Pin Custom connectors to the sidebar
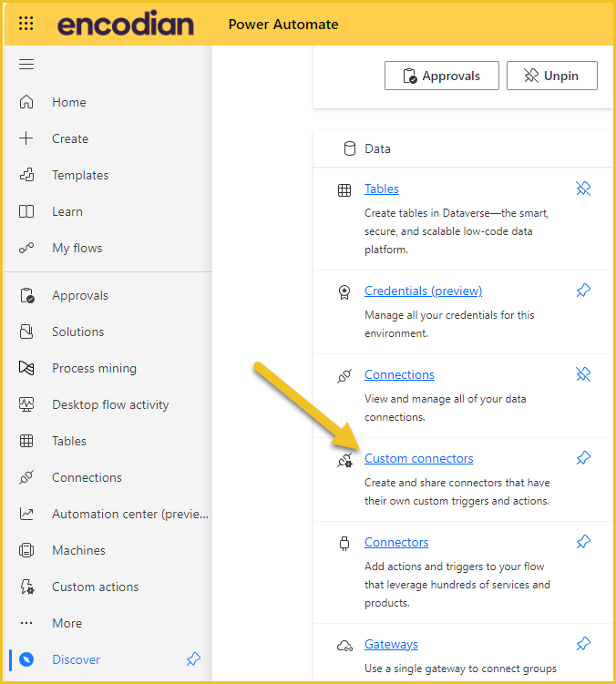 click(583, 458)
